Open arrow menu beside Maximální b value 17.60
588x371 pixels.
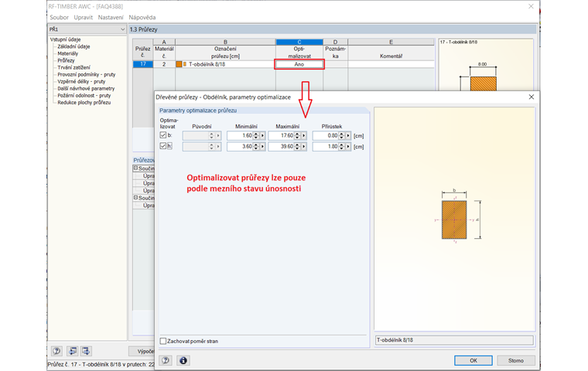click(304, 136)
